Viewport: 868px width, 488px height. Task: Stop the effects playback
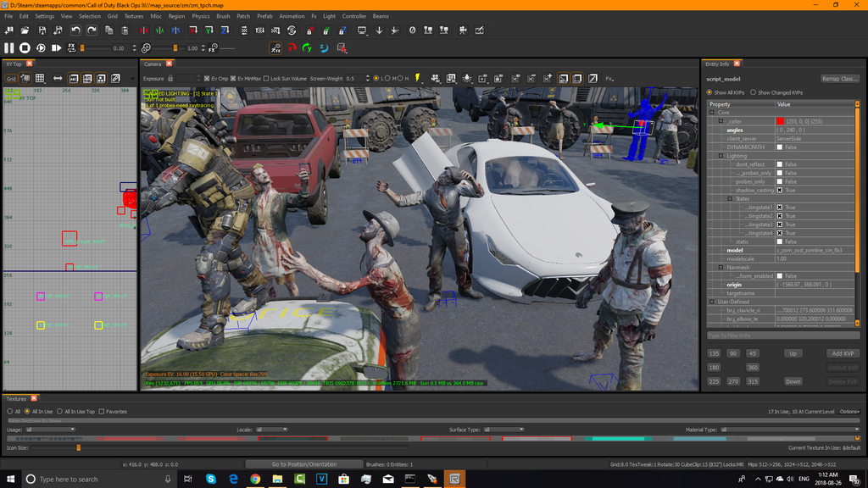click(x=25, y=48)
